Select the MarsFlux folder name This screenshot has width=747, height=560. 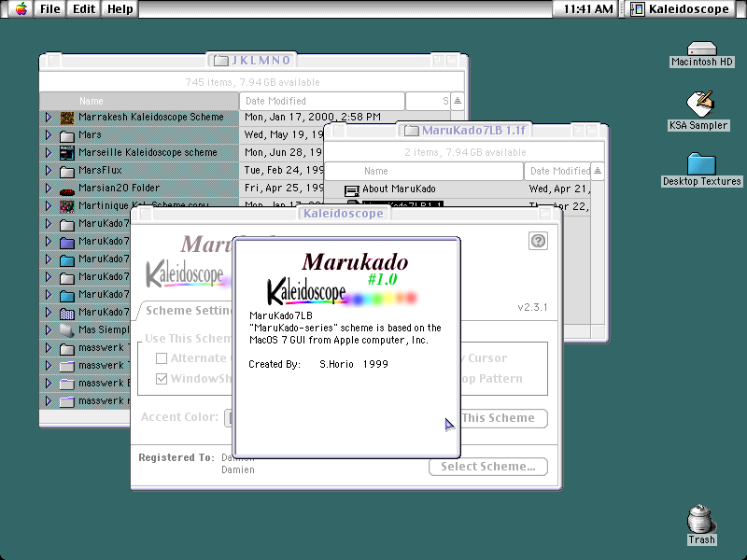click(100, 170)
